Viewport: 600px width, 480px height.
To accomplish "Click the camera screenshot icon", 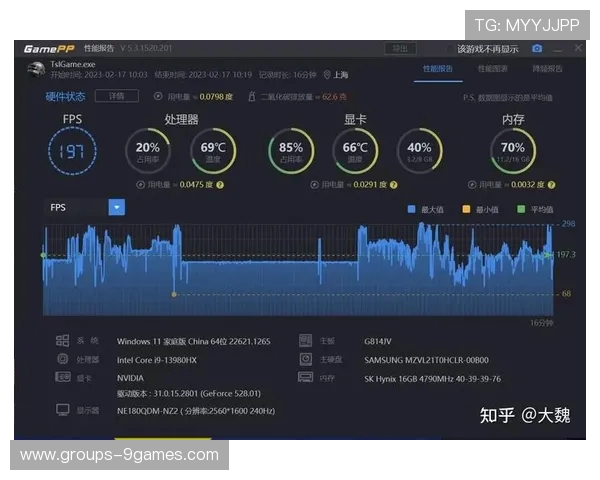I will (x=537, y=49).
